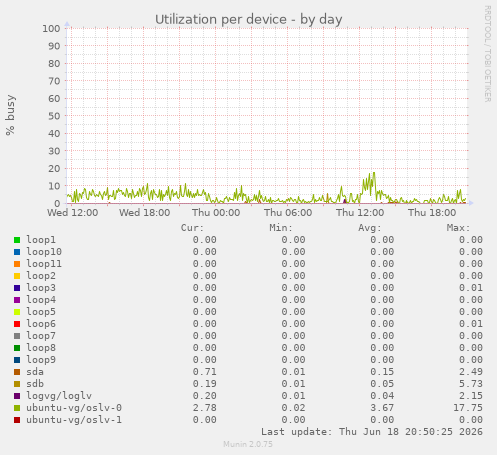Click the 50 y-axis tick label
497x455 pixels.
point(54,116)
